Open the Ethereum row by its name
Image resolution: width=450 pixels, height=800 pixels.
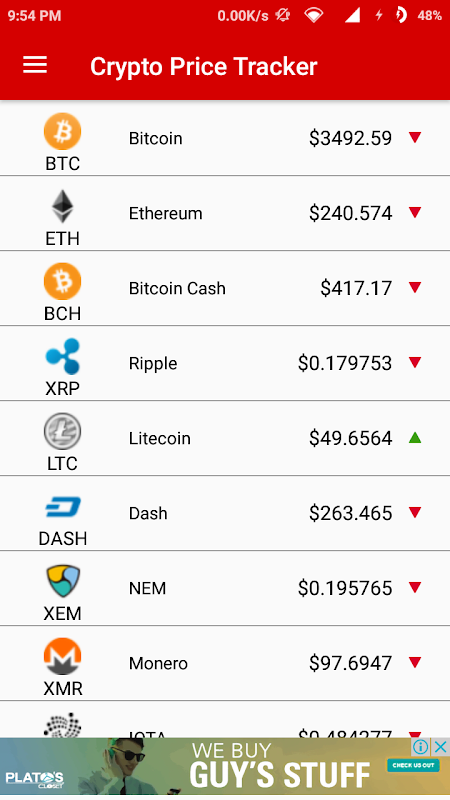point(165,213)
